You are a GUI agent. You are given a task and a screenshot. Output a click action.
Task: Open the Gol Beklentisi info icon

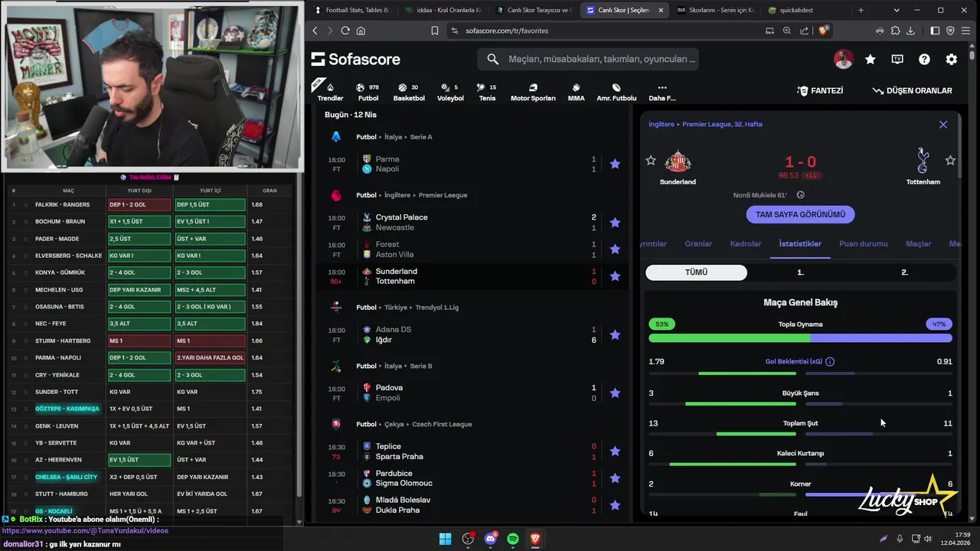click(x=830, y=362)
